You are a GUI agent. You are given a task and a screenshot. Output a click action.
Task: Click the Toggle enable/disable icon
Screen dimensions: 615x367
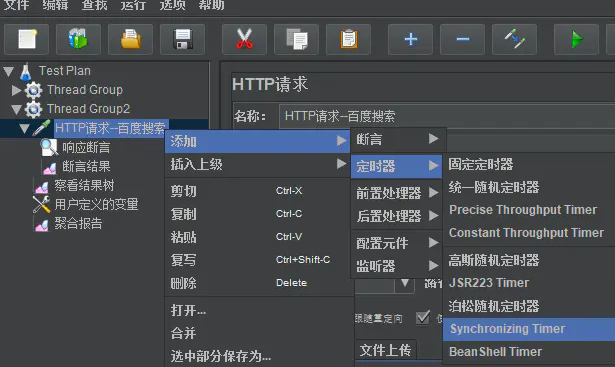coord(514,39)
